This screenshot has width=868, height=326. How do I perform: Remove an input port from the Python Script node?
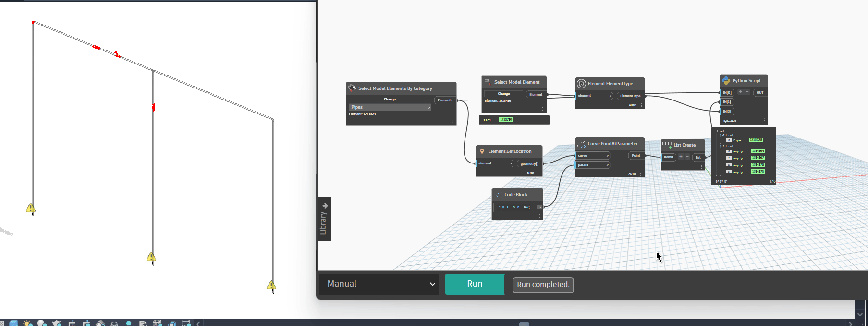(747, 92)
